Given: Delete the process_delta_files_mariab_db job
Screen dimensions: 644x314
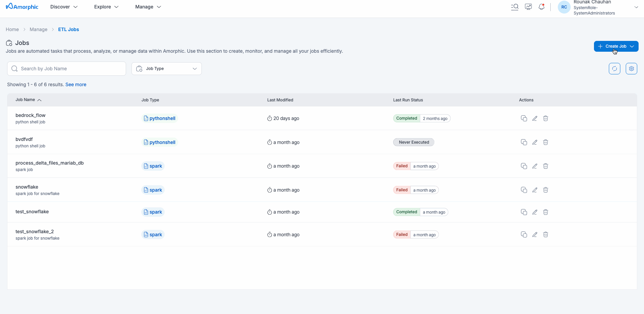Looking at the screenshot, I should click(545, 166).
